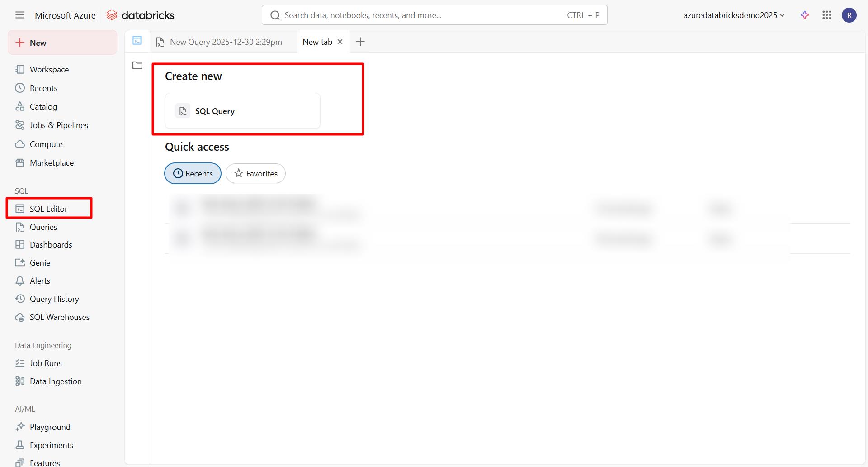Open the apps grid switcher
Screen dimensions: 868x467
coord(827,15)
